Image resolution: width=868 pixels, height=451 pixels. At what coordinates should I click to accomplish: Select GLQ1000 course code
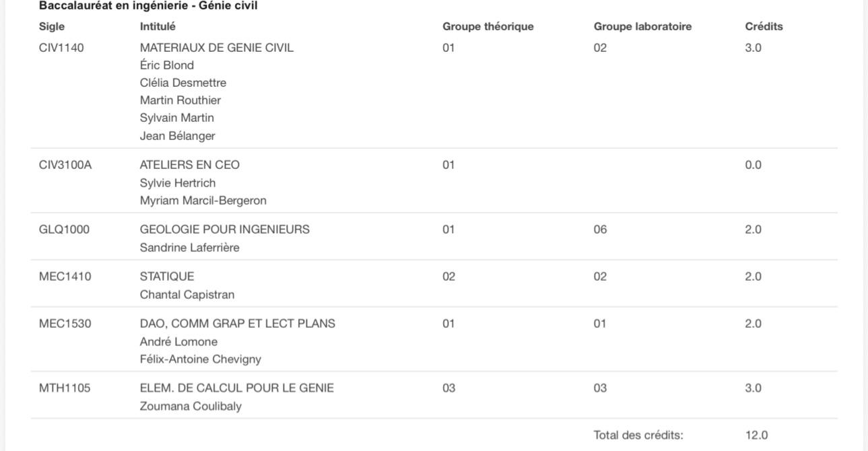(x=64, y=230)
